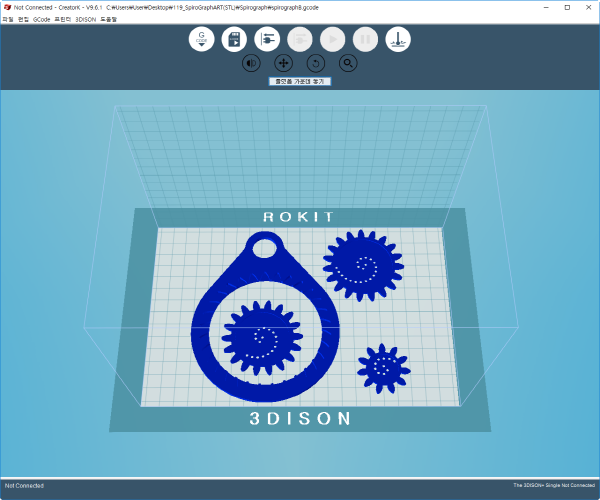Close the CreatorK window
Viewport: 600px width, 500px height.
(589, 7)
